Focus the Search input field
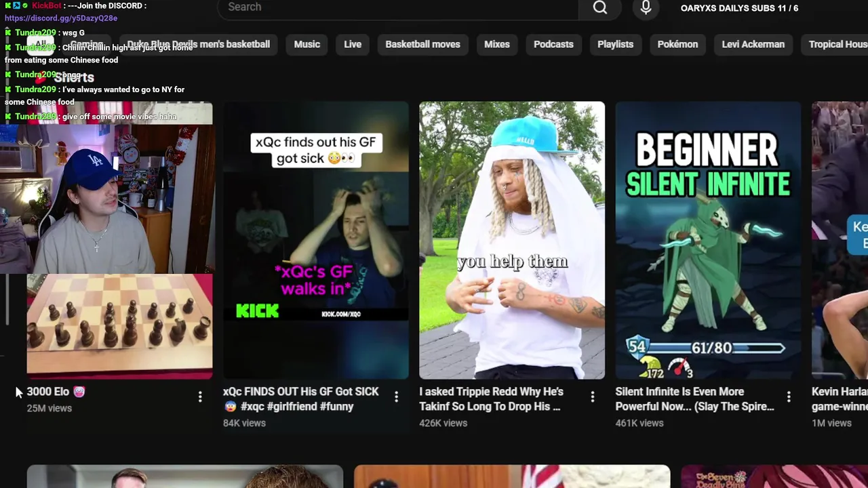The image size is (868, 488). (x=398, y=7)
